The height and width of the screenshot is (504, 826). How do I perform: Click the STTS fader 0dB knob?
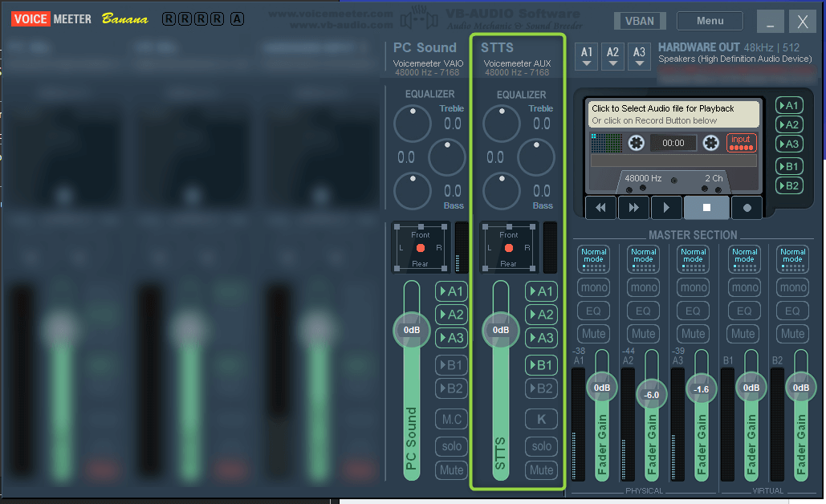[x=500, y=330]
